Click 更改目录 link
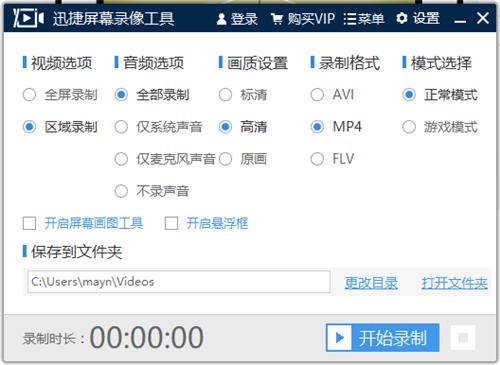The height and width of the screenshot is (365, 500). 371,283
